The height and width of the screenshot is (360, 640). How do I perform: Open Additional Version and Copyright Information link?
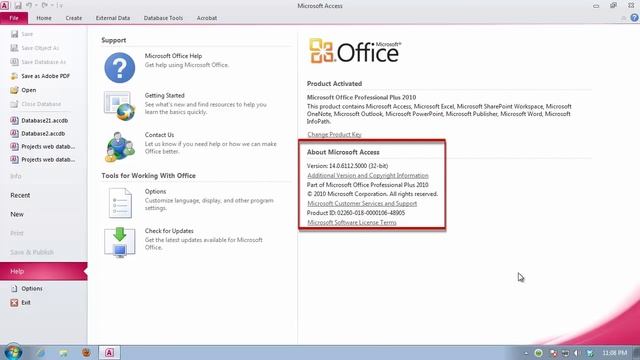pos(368,176)
